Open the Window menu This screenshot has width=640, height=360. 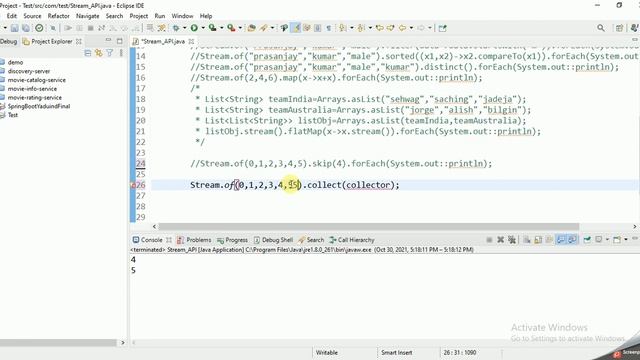(182, 16)
